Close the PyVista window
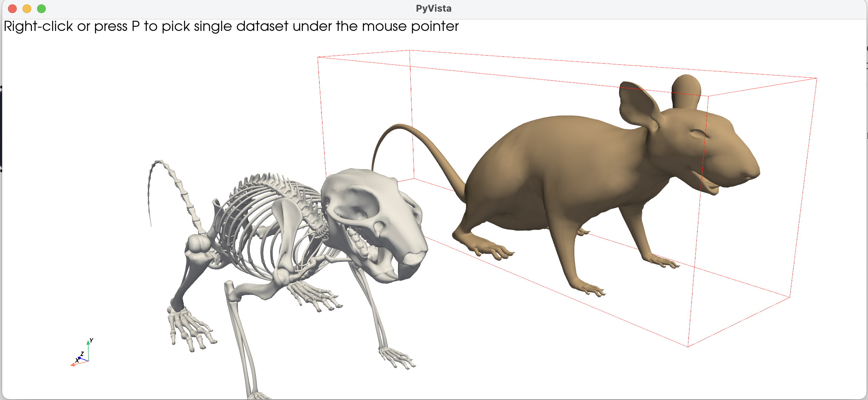Image resolution: width=868 pixels, height=400 pixels. [x=12, y=8]
